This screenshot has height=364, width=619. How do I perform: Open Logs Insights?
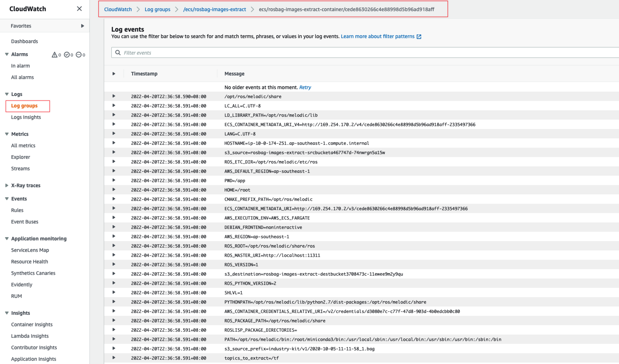tap(26, 117)
